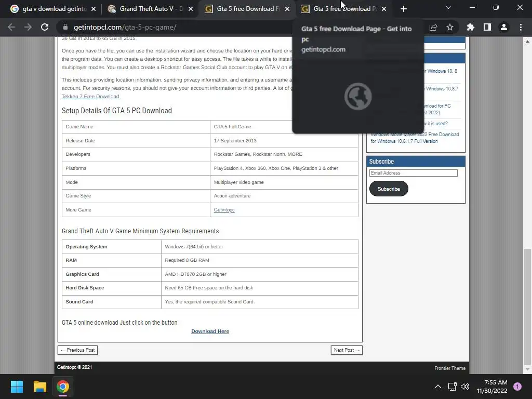Image resolution: width=532 pixels, height=399 pixels.
Task: Click the Chrome taskbar icon
Action: point(63,387)
